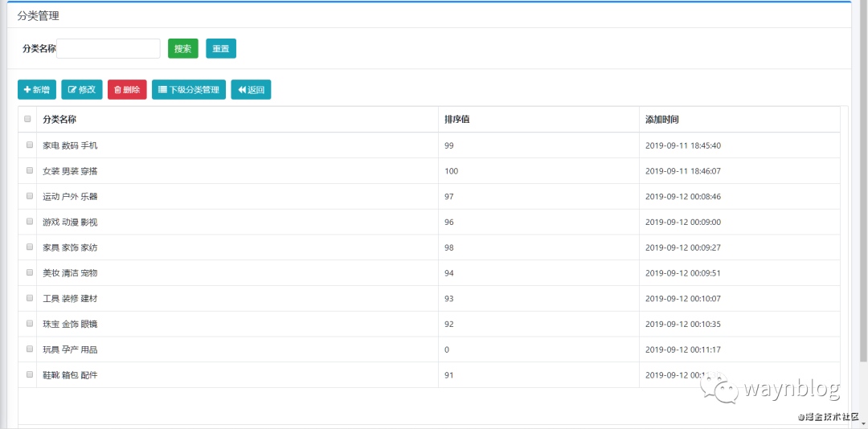Image resolution: width=868 pixels, height=429 pixels.
Task: Click timestamp 2019-09-12 00:11:17
Action: click(683, 349)
